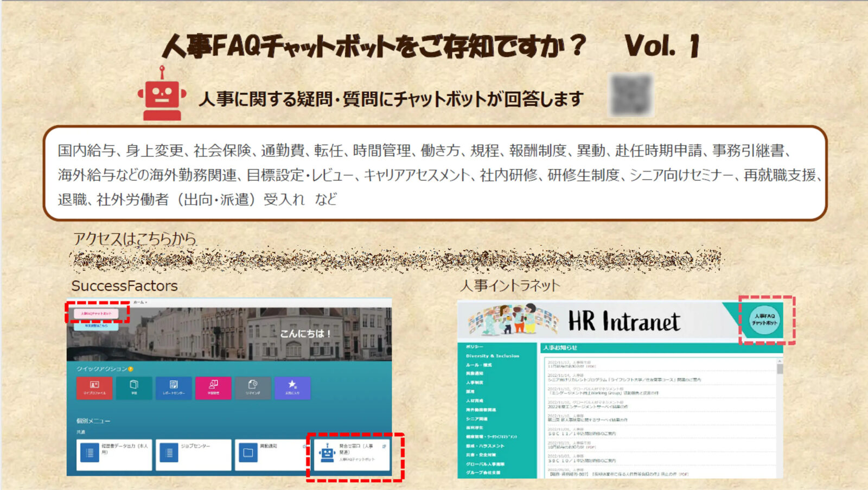The image size is (868, 490).
Task: Click the dark teal book quick action tile
Action: [x=134, y=387]
